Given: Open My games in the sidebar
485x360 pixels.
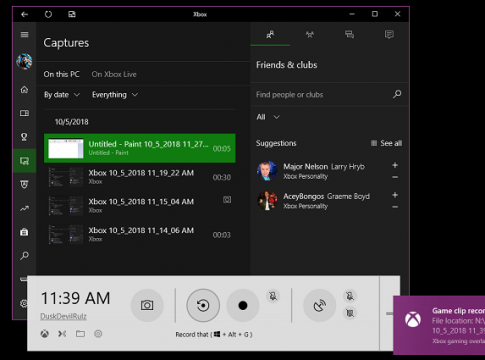Looking at the screenshot, I should coord(24,113).
